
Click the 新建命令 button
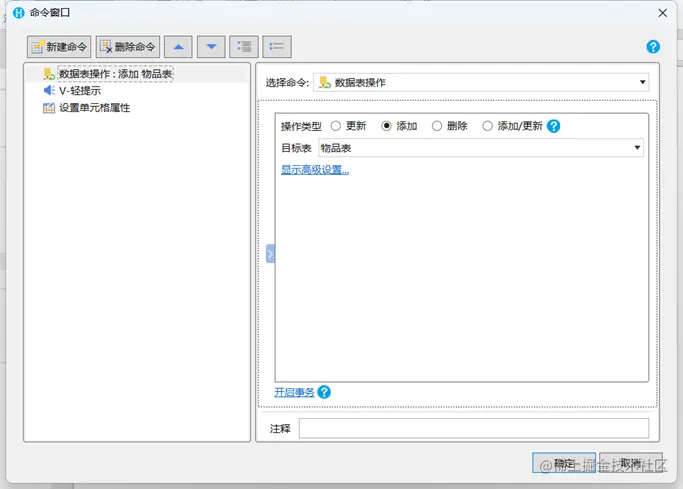click(x=59, y=47)
